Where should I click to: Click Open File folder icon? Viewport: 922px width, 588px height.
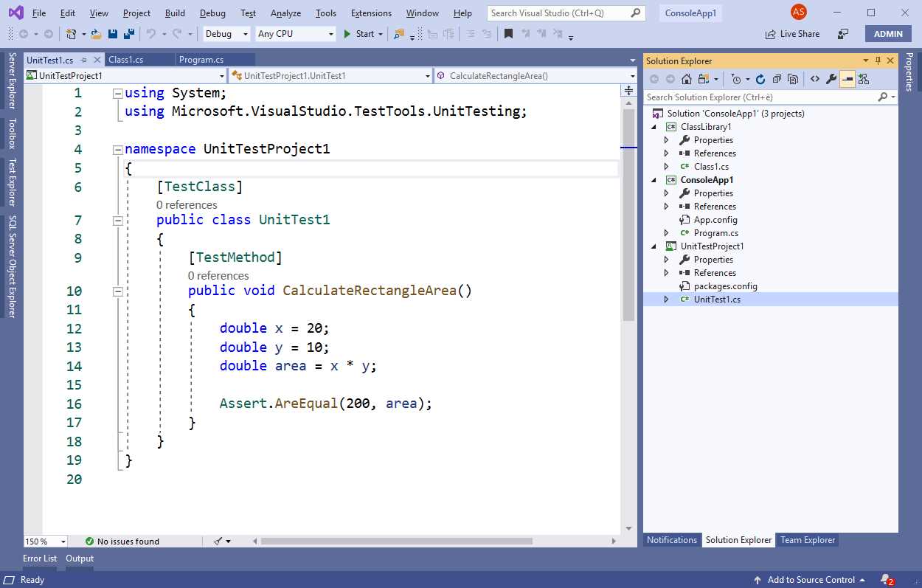click(97, 34)
